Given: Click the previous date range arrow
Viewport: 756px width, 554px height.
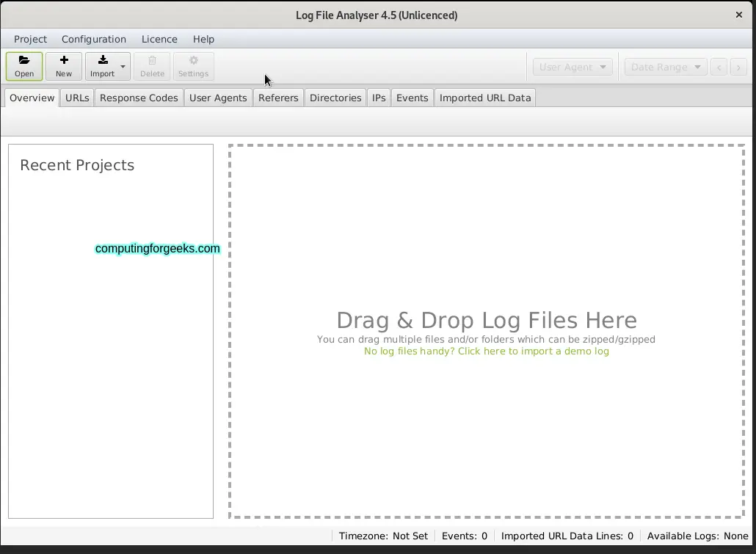Looking at the screenshot, I should (x=719, y=67).
